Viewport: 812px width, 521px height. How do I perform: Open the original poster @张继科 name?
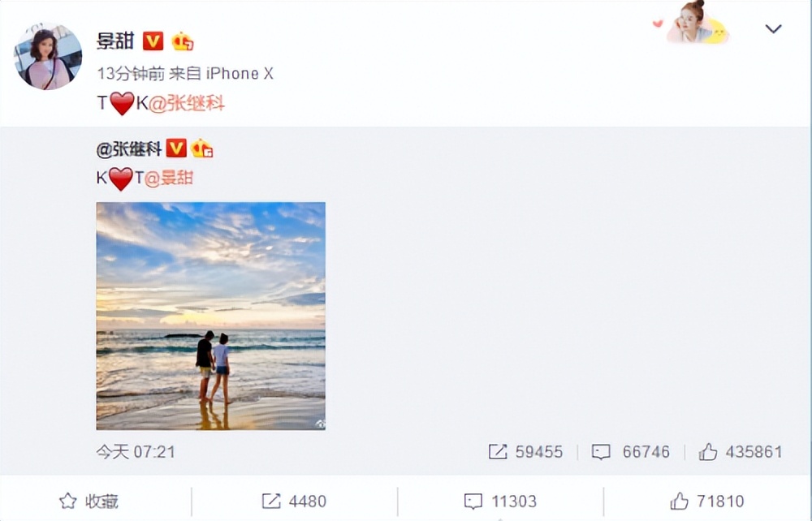[129, 149]
